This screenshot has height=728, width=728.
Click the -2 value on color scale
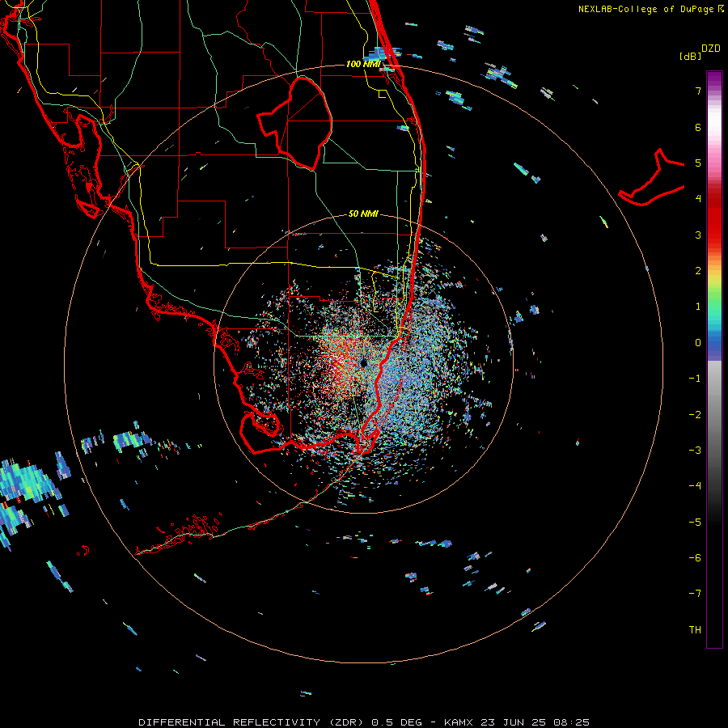pyautogui.click(x=695, y=414)
